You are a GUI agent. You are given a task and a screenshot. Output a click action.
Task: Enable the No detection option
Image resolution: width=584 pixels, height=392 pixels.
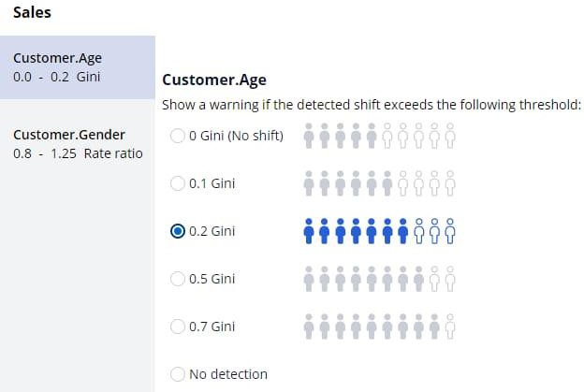pos(178,374)
